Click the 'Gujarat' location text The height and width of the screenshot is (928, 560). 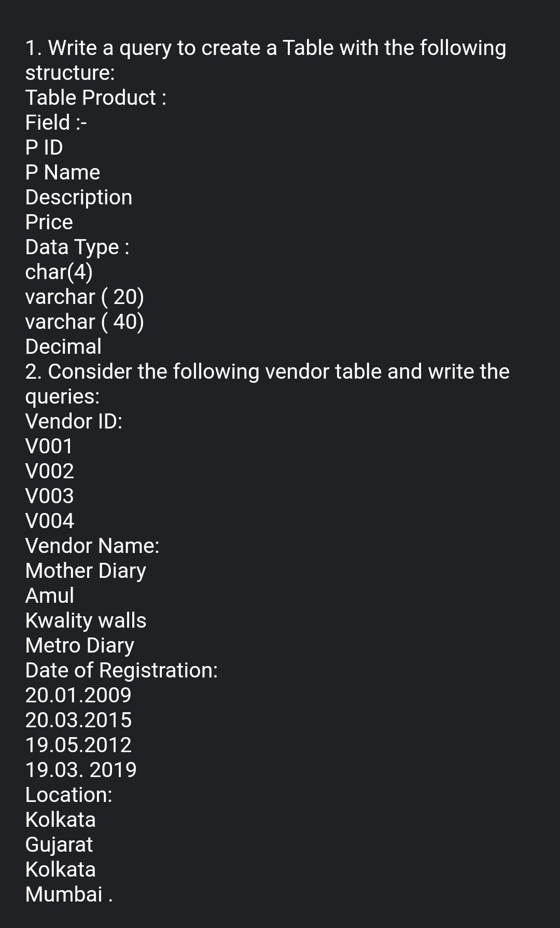(x=59, y=844)
